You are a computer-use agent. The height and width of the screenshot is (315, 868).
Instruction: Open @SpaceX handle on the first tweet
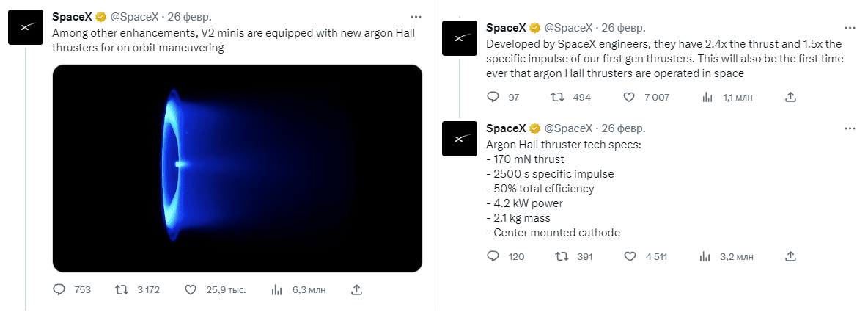pyautogui.click(x=136, y=16)
